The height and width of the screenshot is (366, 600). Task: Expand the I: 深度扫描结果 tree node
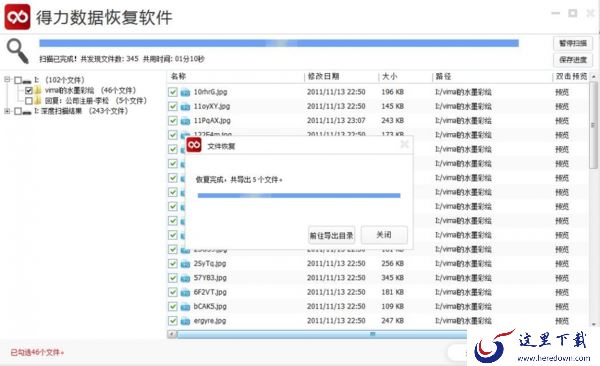tap(7, 111)
